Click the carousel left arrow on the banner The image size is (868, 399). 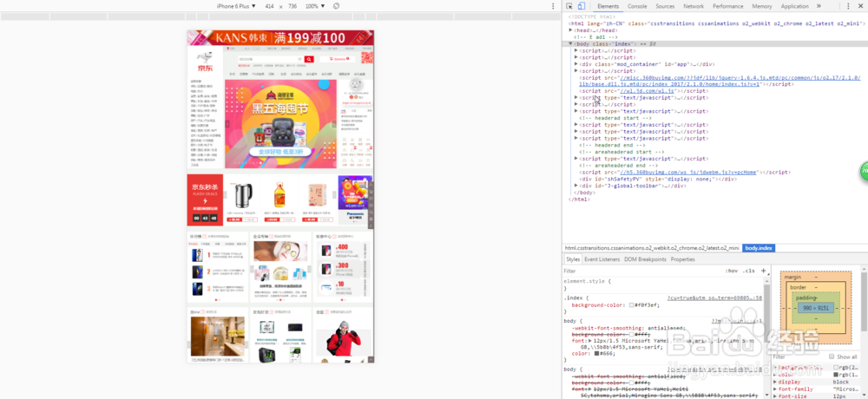(227, 124)
